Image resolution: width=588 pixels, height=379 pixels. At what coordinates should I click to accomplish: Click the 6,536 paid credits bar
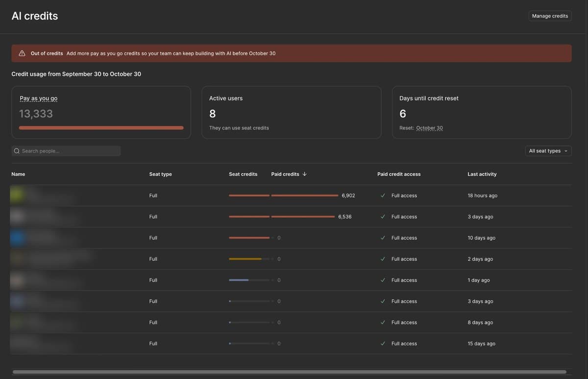tap(303, 217)
